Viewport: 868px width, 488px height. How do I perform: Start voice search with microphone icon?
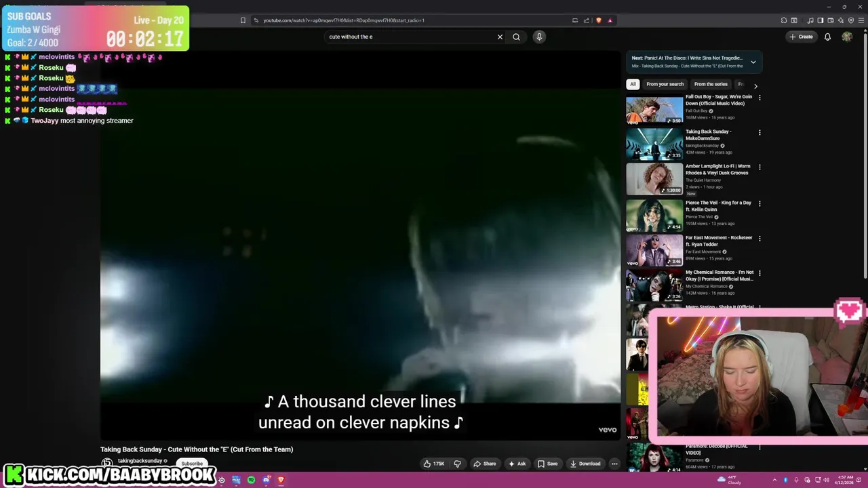pos(539,37)
